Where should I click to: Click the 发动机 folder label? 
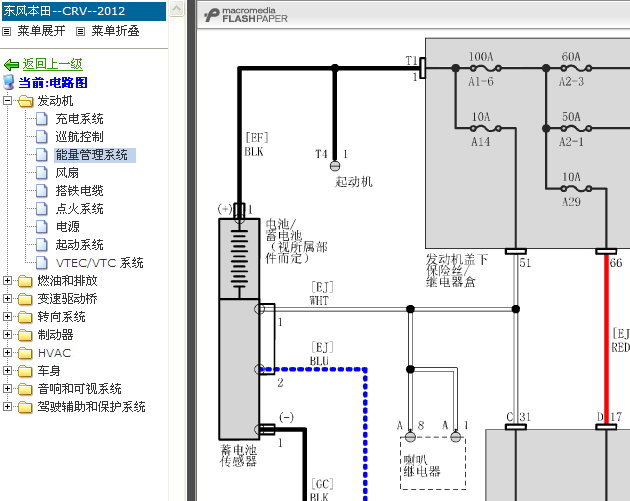pos(55,101)
